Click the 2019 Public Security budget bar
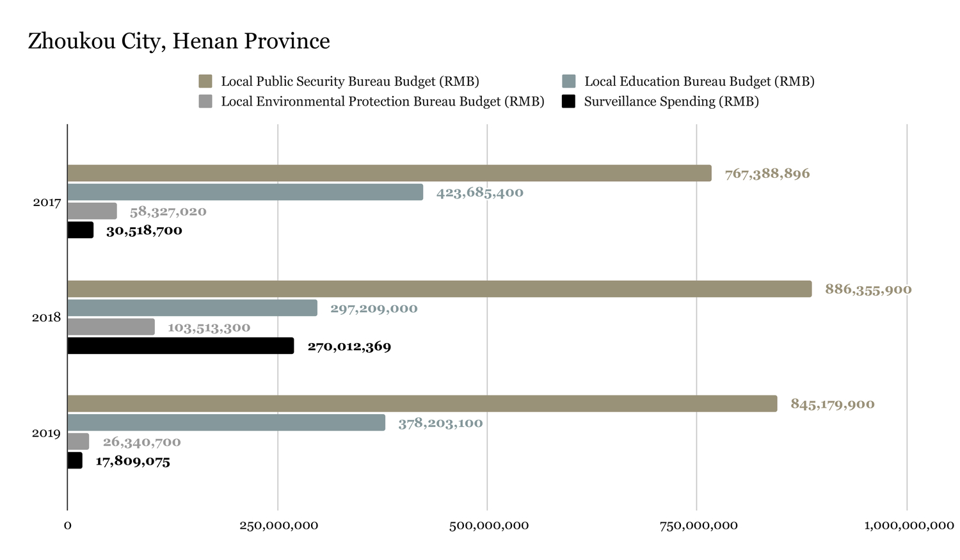Image resolution: width=960 pixels, height=560 pixels. click(x=422, y=404)
